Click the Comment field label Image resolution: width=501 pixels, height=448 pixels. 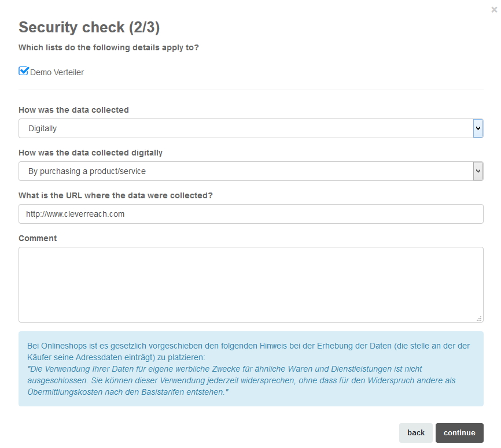[x=38, y=238]
